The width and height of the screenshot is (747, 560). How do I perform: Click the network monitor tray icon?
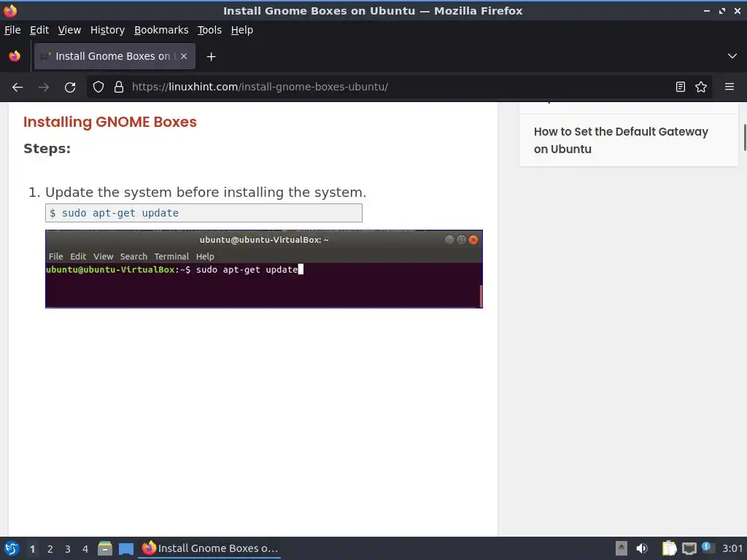[x=689, y=548]
